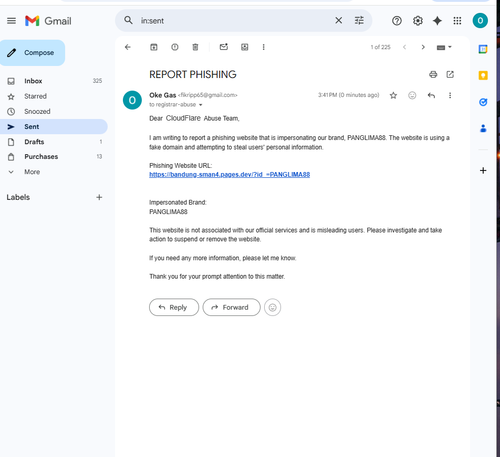This screenshot has height=457, width=500.
Task: Click reply arrow in message header
Action: pos(431,96)
